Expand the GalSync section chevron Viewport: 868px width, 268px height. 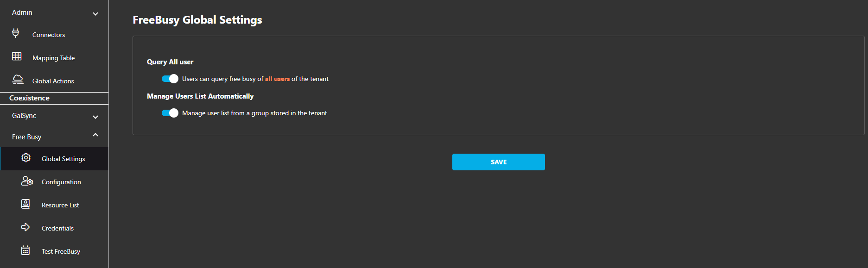pos(95,117)
